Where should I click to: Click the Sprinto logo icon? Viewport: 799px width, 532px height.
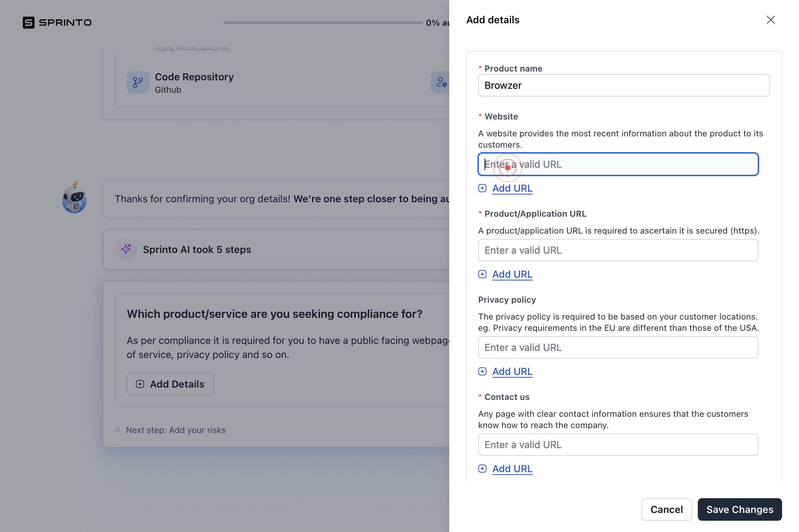(29, 23)
